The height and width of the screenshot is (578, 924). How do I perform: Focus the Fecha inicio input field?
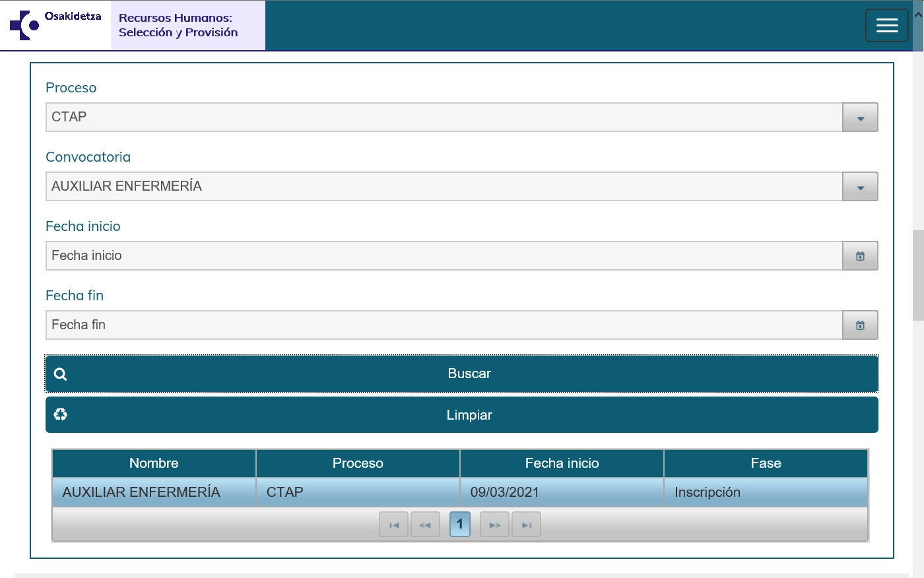[444, 256]
